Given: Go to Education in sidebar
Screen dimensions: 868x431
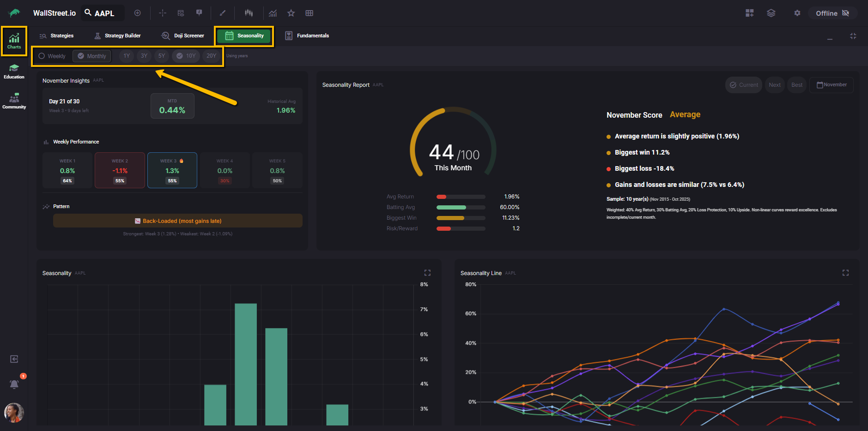Looking at the screenshot, I should 14,72.
